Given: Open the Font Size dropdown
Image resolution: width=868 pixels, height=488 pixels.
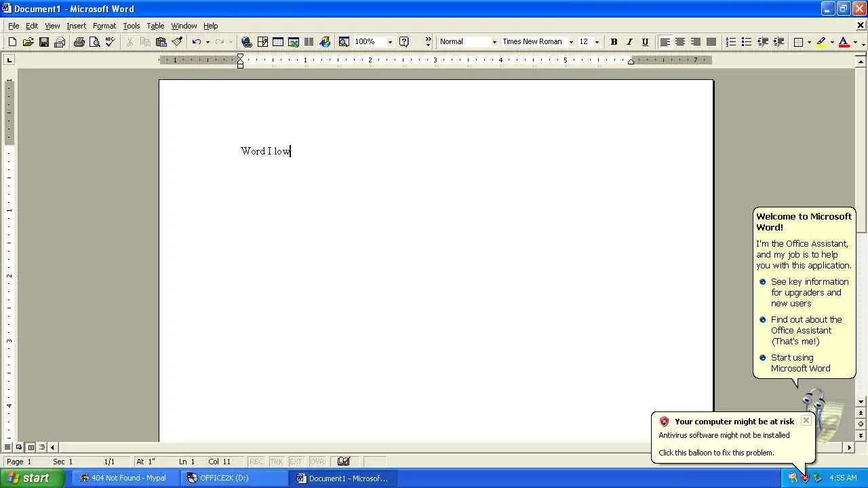Looking at the screenshot, I should click(x=597, y=42).
